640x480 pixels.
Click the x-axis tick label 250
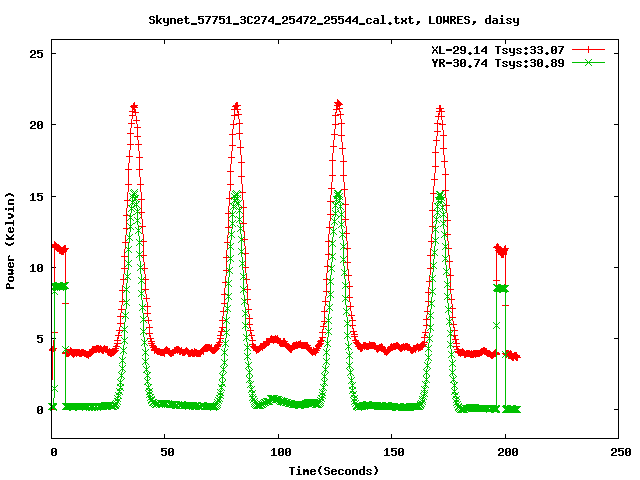pyautogui.click(x=621, y=452)
